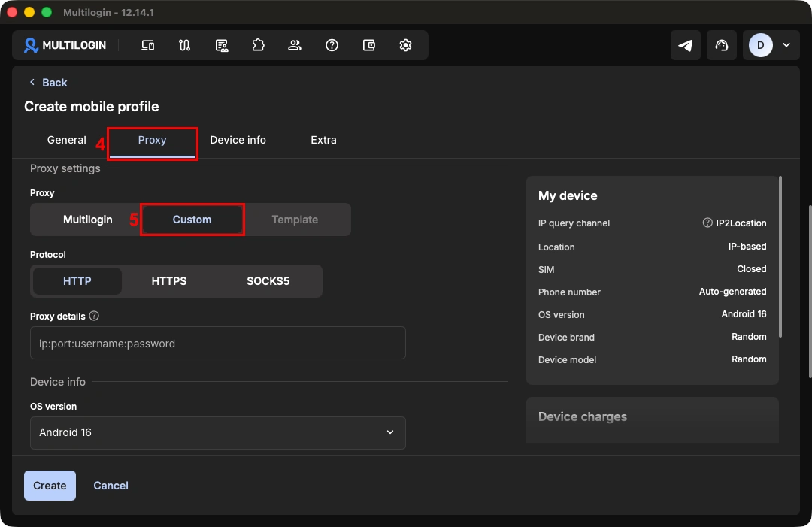Click the Android 16 value in My device
The image size is (812, 527).
[744, 314]
